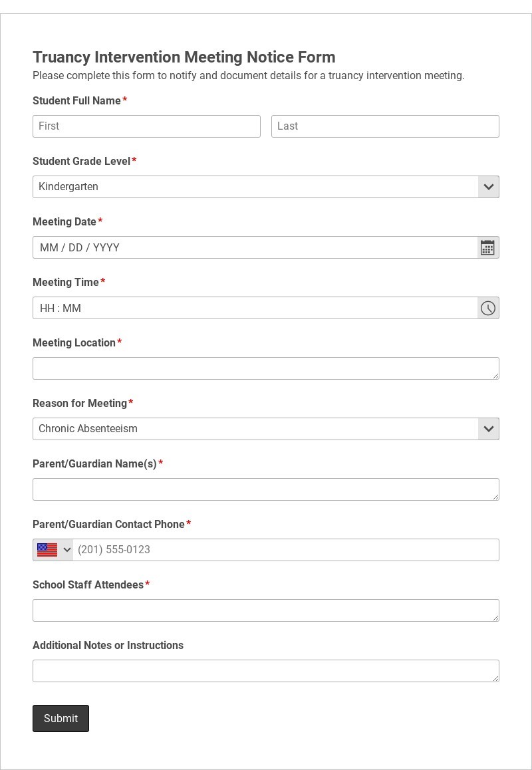Focus the School Staff Attendees text area

266,610
